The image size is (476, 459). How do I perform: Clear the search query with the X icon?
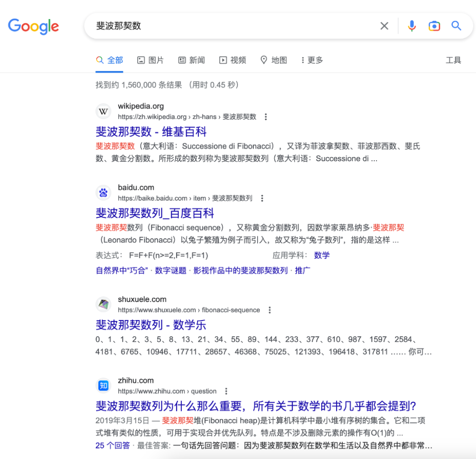point(384,26)
